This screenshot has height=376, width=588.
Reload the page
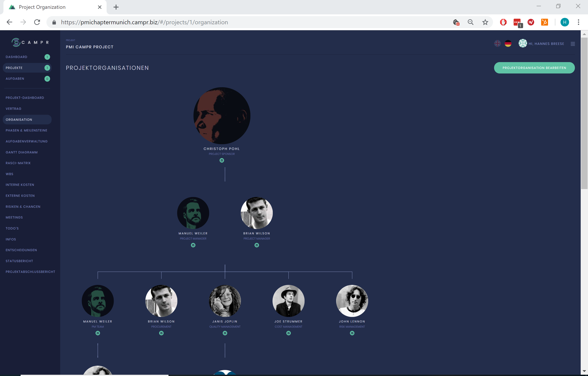point(37,22)
